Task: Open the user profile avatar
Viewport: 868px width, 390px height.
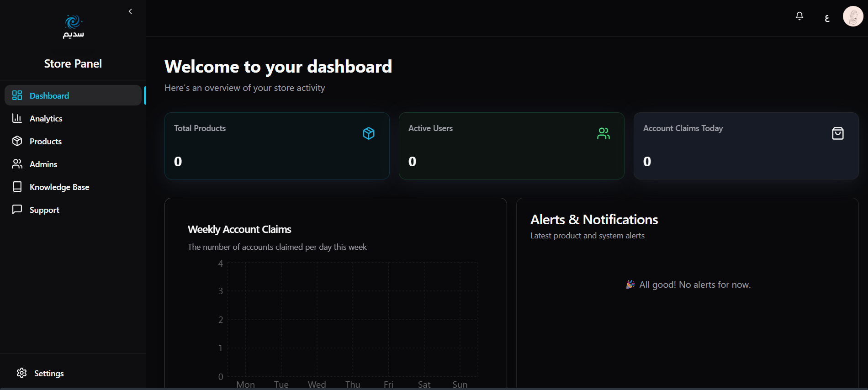Action: [852, 16]
